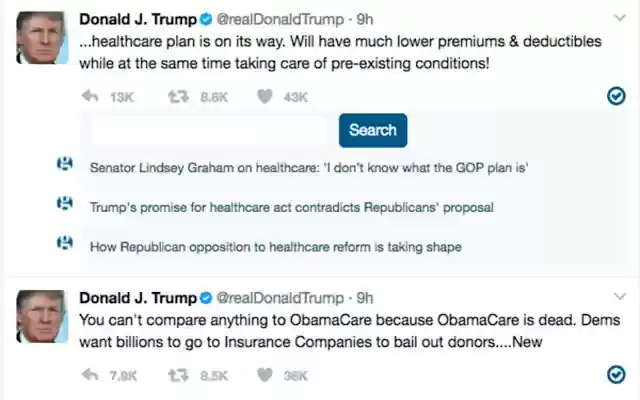This screenshot has height=400, width=640.
Task: Click Trump's avatar on the ObamaCare tweet
Action: click(39, 319)
